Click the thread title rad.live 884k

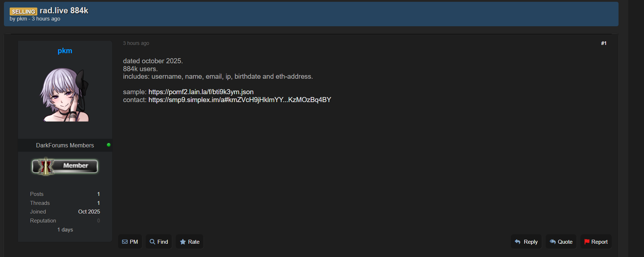coord(64,11)
